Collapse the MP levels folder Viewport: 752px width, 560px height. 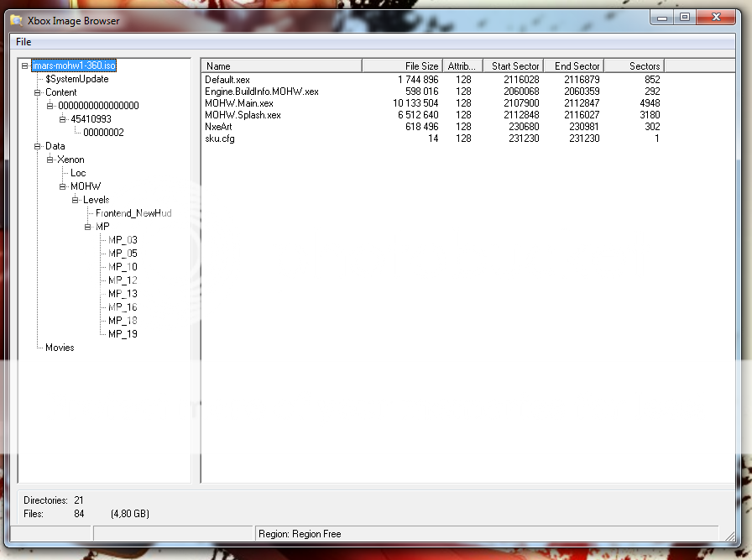[88, 227]
